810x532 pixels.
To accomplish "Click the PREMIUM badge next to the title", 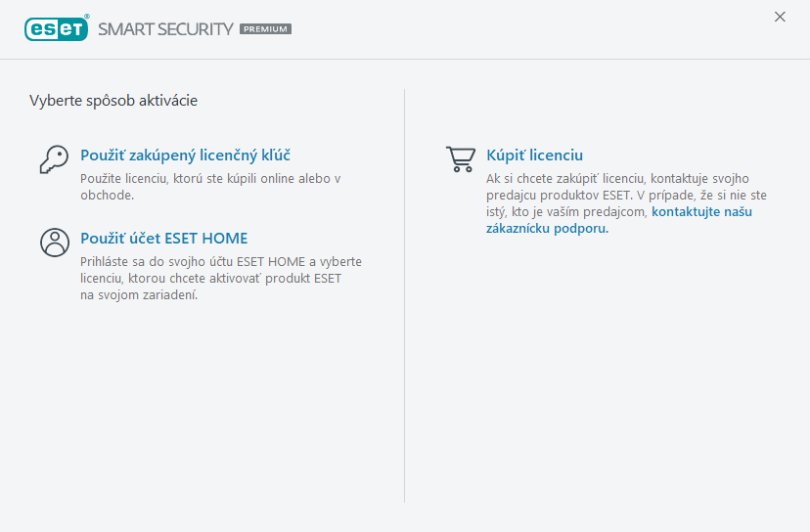I will [265, 29].
